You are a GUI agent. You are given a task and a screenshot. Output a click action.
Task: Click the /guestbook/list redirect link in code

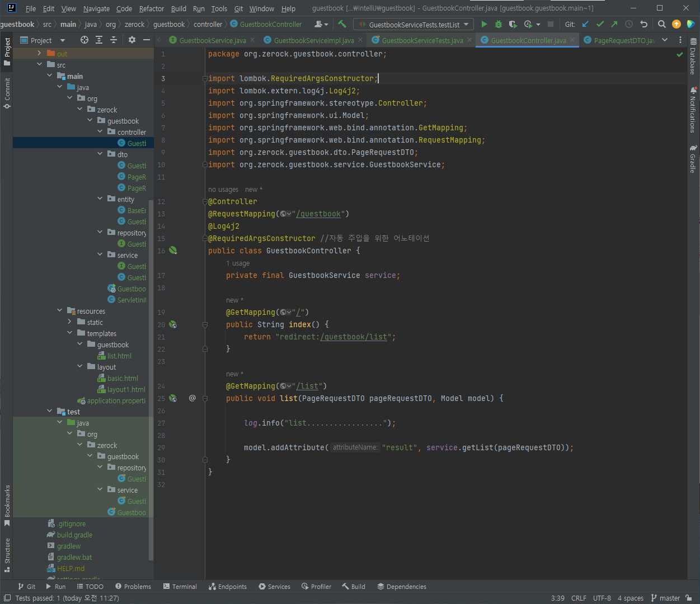tap(354, 337)
